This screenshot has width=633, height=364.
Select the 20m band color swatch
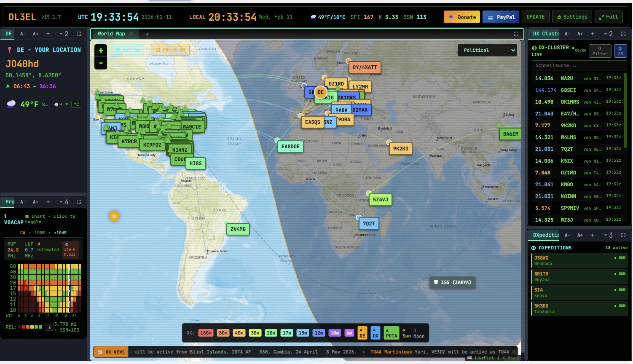[x=271, y=333]
